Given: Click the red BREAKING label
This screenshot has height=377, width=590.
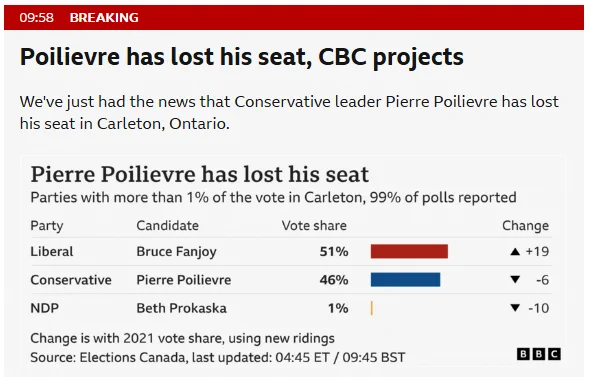Looking at the screenshot, I should pos(104,18).
